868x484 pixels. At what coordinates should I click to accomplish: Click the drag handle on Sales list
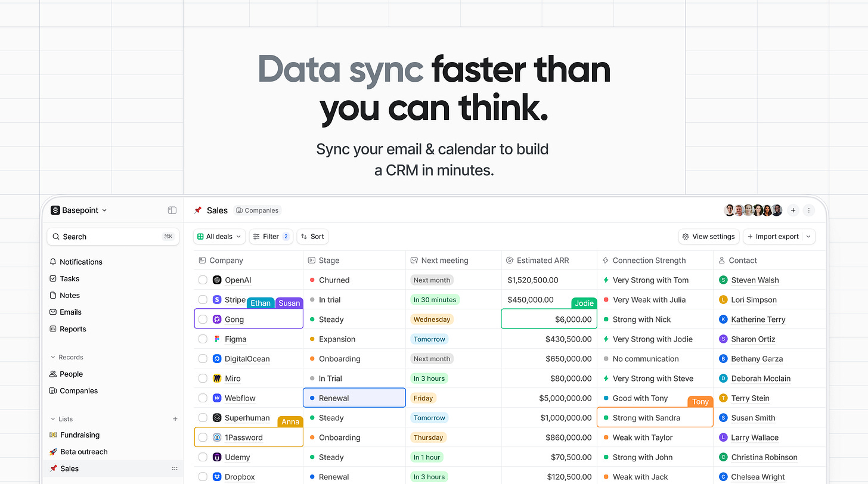pos(175,469)
